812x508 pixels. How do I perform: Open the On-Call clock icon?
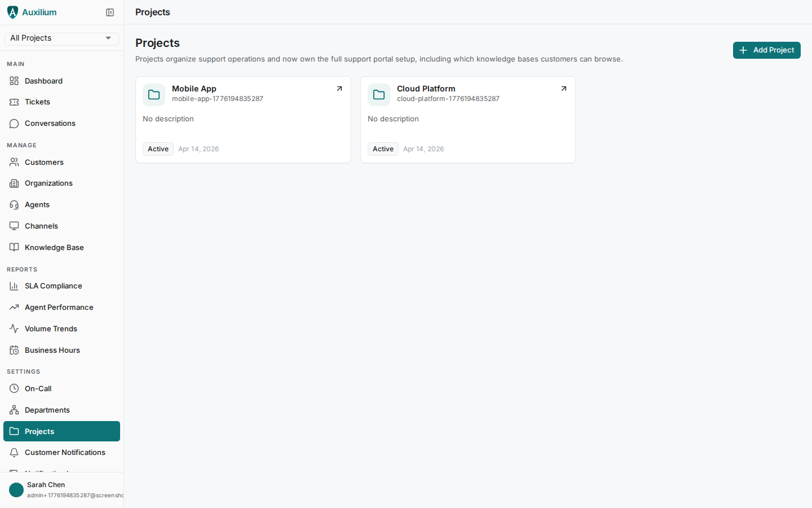tap(14, 388)
